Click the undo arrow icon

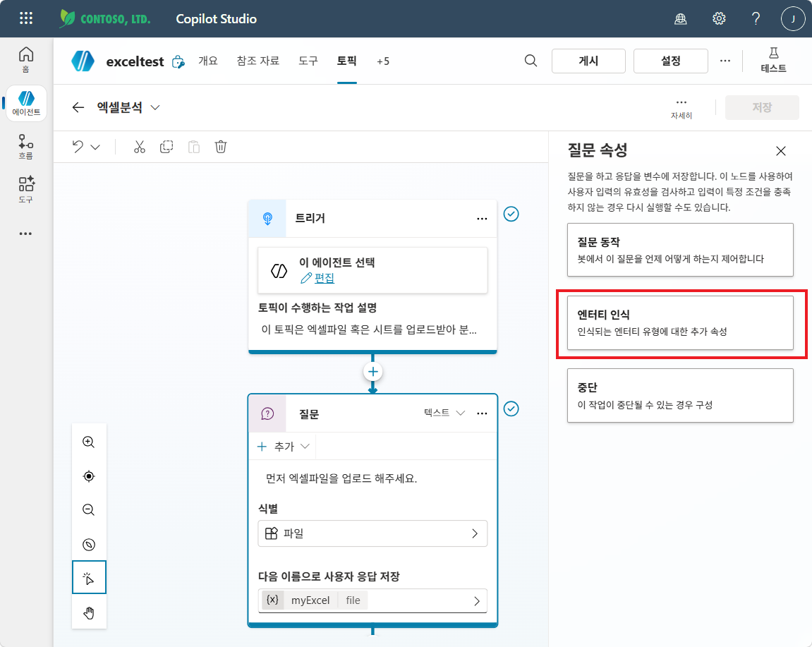[x=78, y=147]
